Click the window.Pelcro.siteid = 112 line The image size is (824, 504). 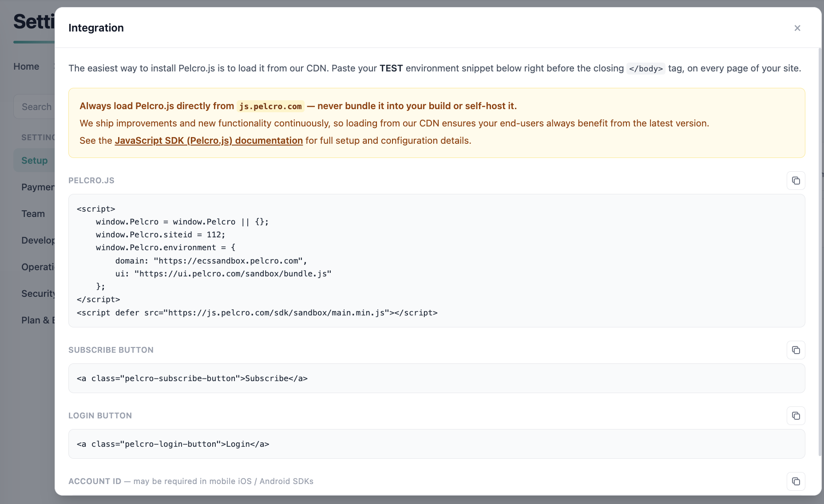point(161,235)
